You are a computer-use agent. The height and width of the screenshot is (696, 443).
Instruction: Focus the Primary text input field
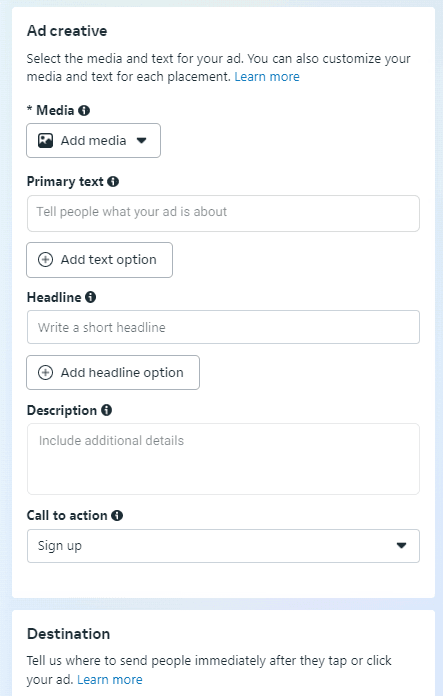[x=223, y=213]
